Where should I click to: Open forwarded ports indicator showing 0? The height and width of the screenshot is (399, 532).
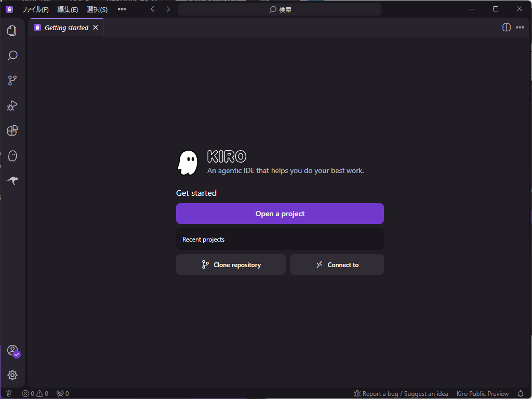pos(63,394)
